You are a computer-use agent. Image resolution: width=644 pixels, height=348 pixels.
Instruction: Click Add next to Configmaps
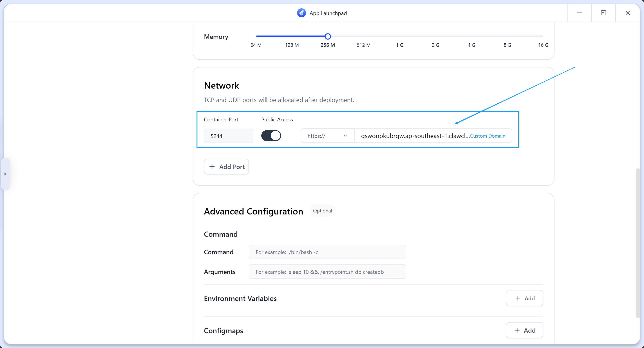(x=524, y=330)
